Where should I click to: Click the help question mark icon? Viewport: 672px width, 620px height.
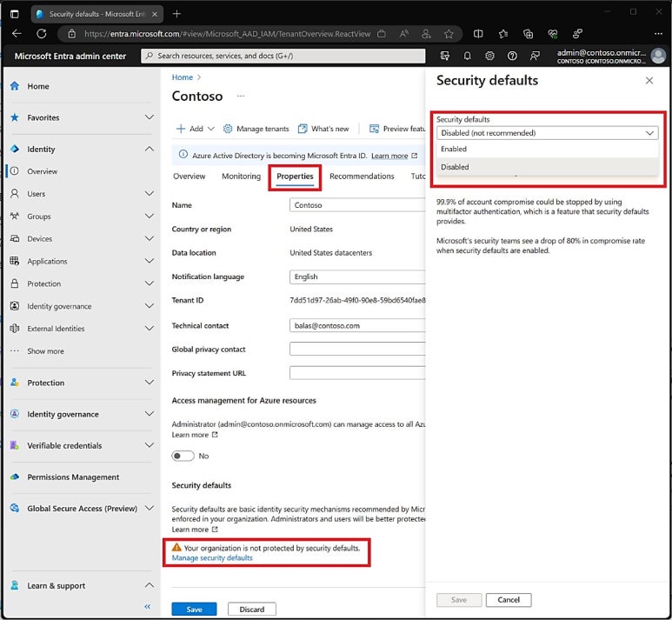[x=512, y=56]
